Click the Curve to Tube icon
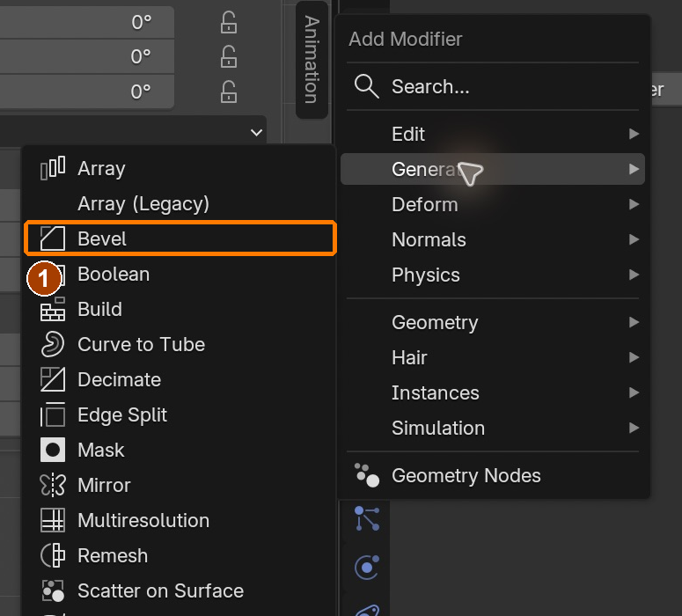The height and width of the screenshot is (616, 682). (53, 344)
